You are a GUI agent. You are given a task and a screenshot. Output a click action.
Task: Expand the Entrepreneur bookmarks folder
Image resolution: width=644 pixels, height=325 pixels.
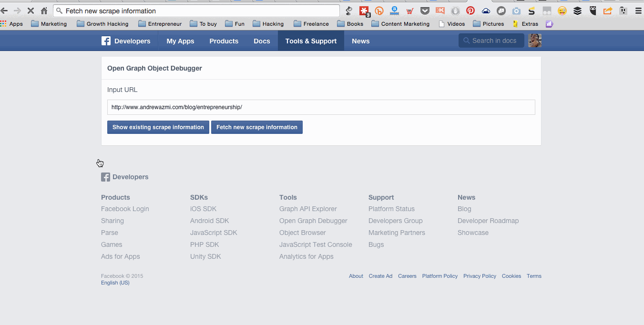(160, 24)
